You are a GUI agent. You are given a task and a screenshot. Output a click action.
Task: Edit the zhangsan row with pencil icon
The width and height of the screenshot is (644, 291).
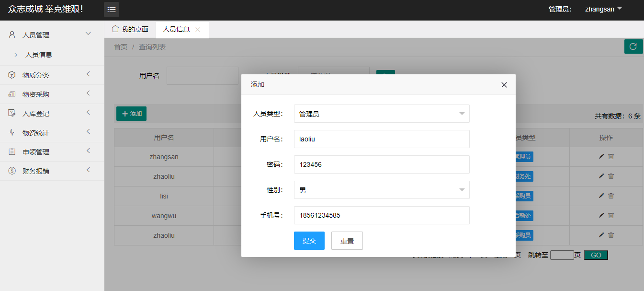pos(601,156)
